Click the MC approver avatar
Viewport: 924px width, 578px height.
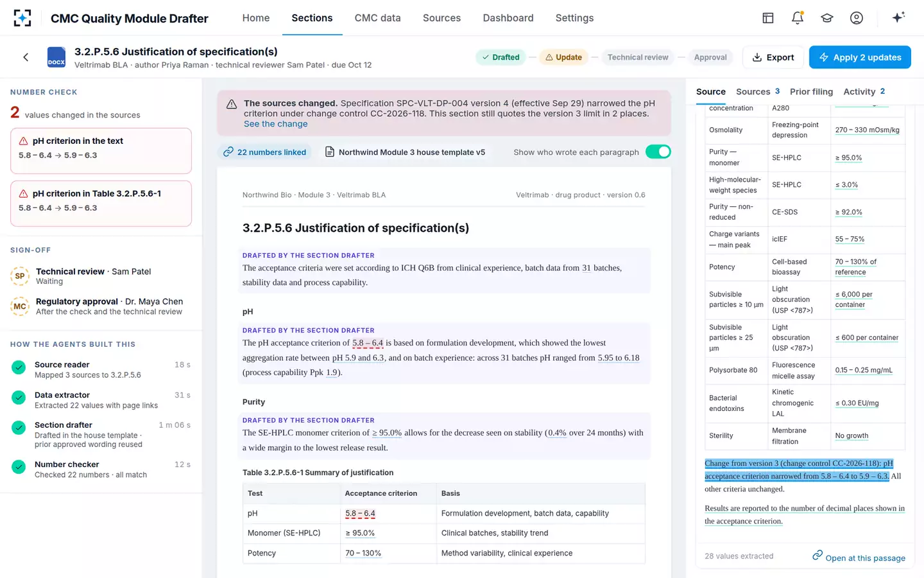pyautogui.click(x=20, y=306)
